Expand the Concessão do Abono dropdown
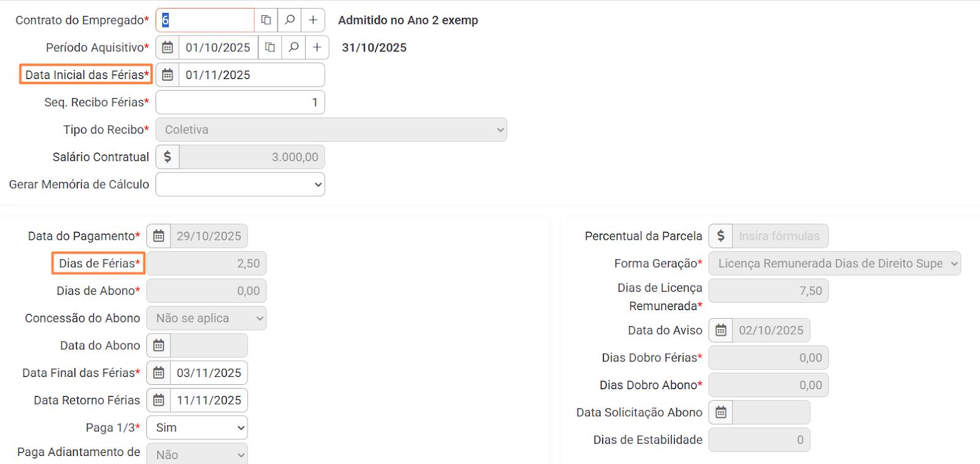Screen dimensions: 980x464 click(206, 318)
